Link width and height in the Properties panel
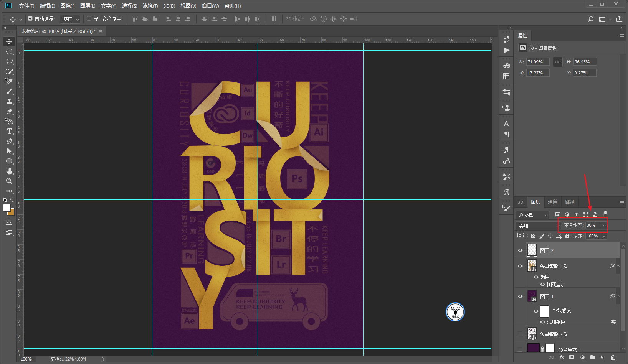The height and width of the screenshot is (364, 628). pos(558,62)
